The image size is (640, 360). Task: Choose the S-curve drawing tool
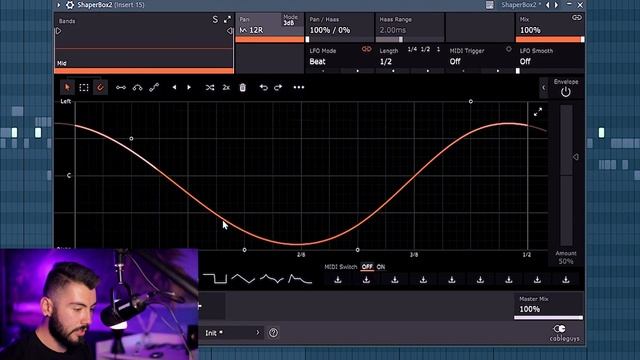154,87
